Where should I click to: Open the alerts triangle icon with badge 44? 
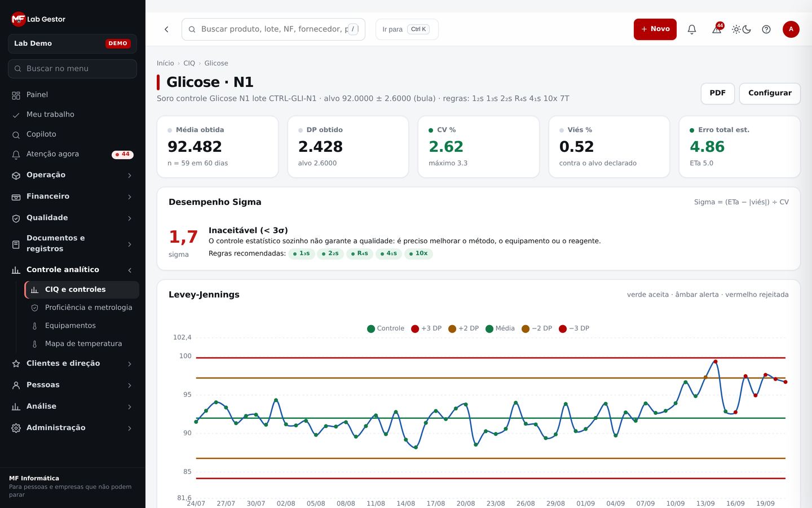click(x=717, y=29)
